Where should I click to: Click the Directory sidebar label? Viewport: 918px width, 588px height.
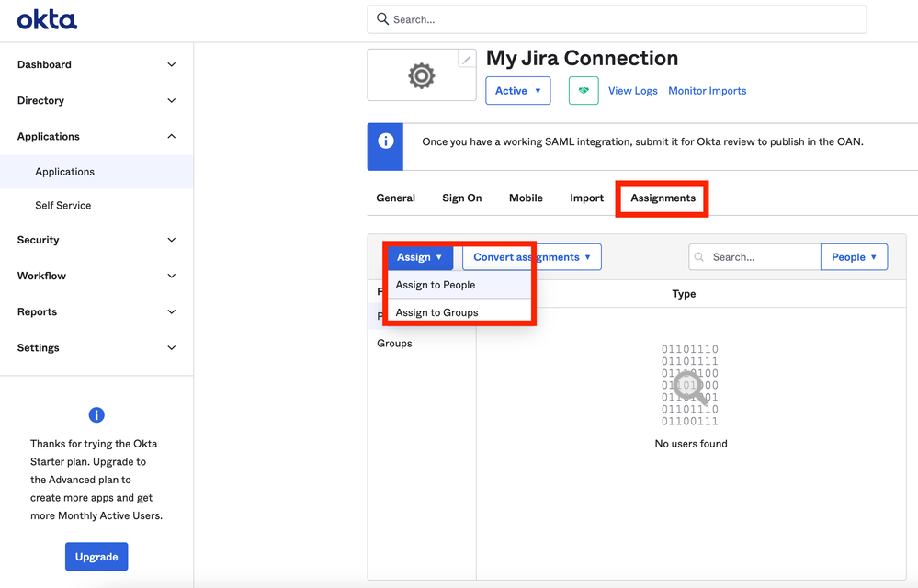pyautogui.click(x=40, y=101)
